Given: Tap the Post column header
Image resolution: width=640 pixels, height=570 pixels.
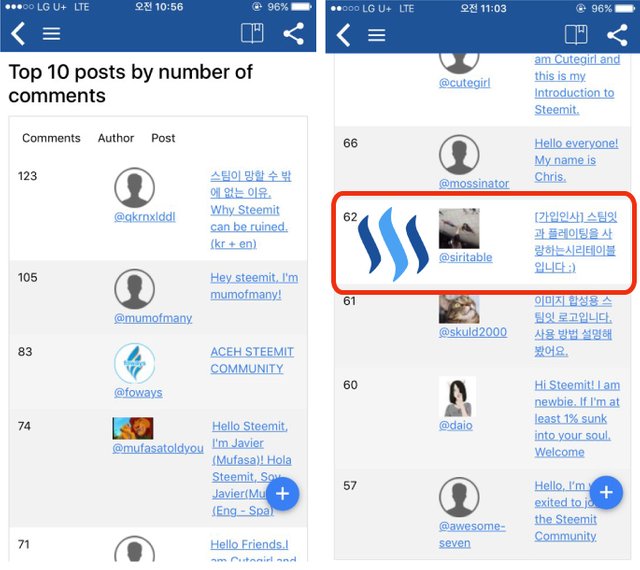Looking at the screenshot, I should (163, 138).
